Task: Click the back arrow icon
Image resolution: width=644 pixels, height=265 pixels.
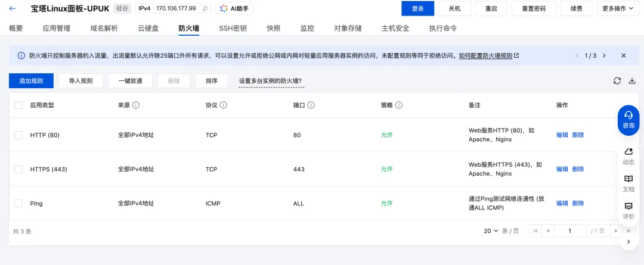Action: click(x=13, y=8)
